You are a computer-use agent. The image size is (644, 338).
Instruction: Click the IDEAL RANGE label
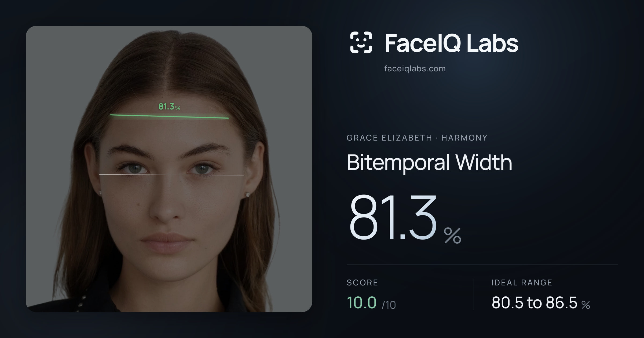(522, 282)
